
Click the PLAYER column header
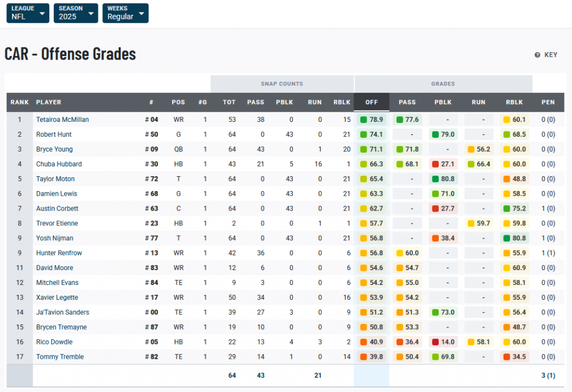49,102
